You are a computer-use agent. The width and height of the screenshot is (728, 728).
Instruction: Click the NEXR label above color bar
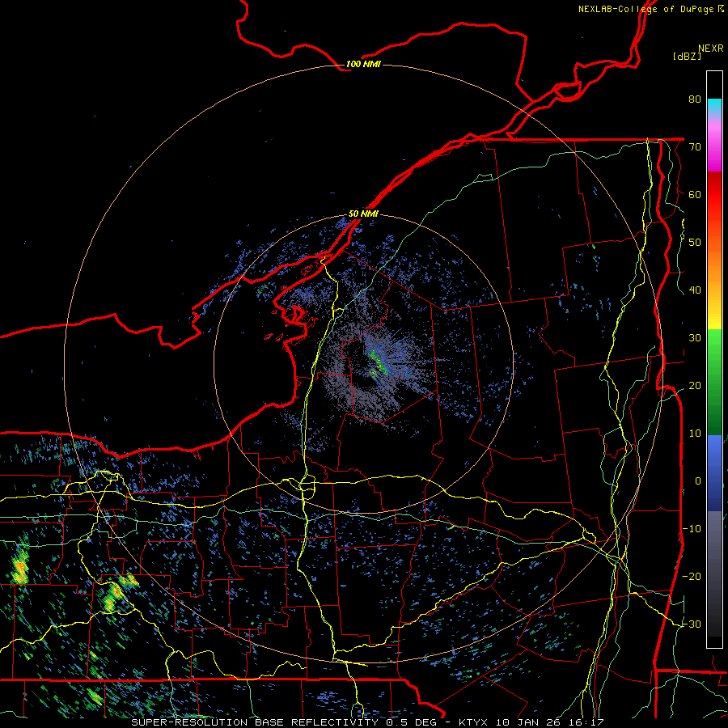click(x=711, y=49)
